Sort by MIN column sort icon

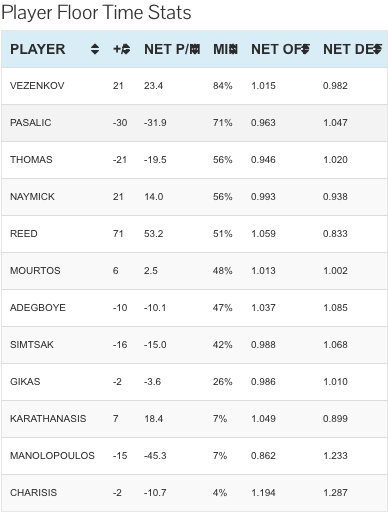tap(234, 49)
